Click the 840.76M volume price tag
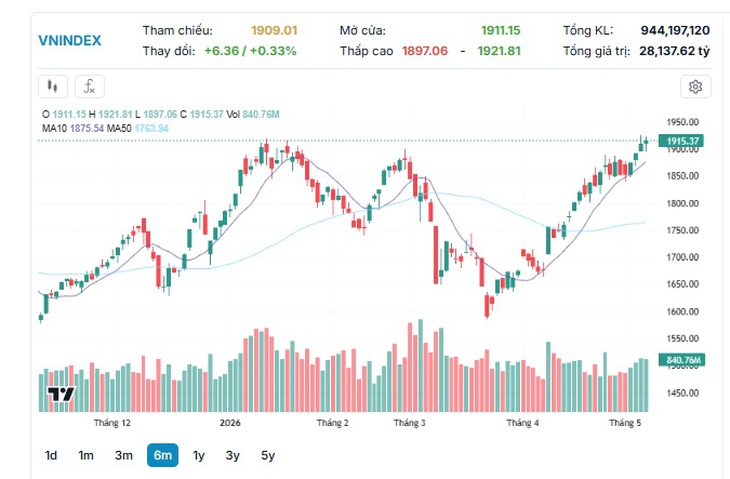This screenshot has height=479, width=730. pos(682,360)
